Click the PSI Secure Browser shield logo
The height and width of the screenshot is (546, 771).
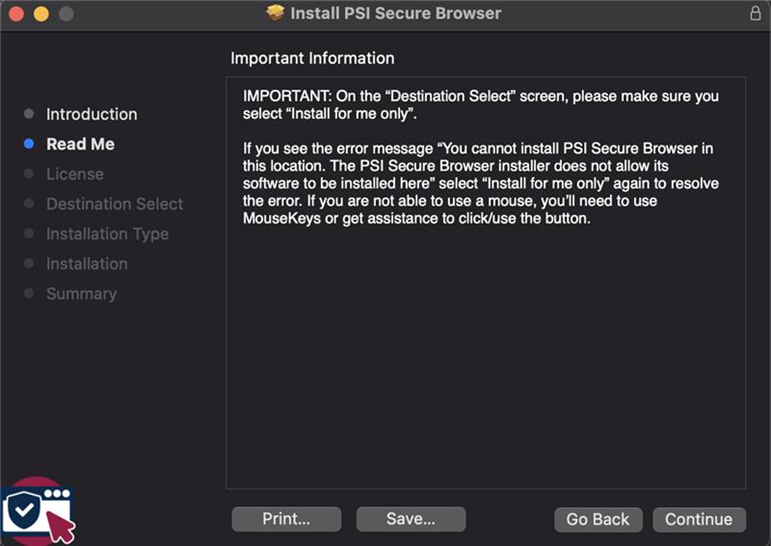coord(37,512)
